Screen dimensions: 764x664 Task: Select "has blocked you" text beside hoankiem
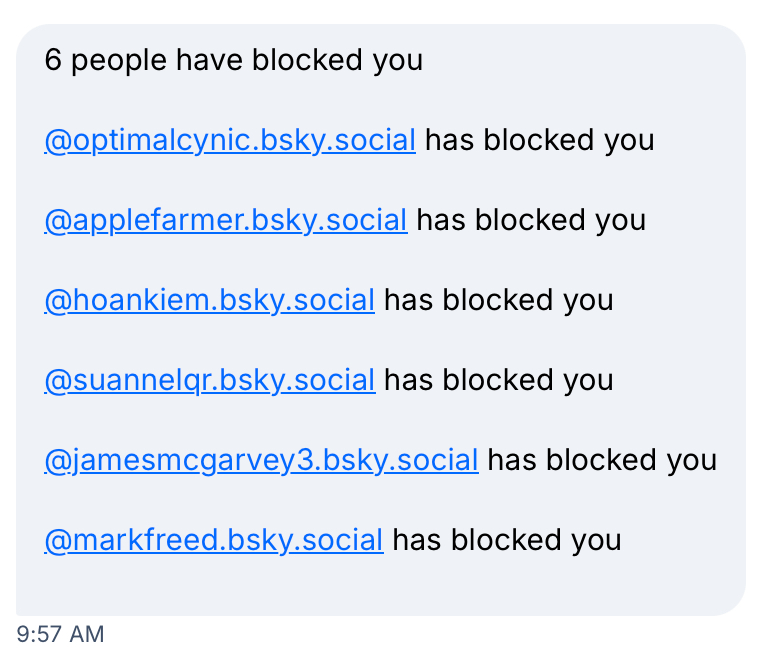(499, 300)
